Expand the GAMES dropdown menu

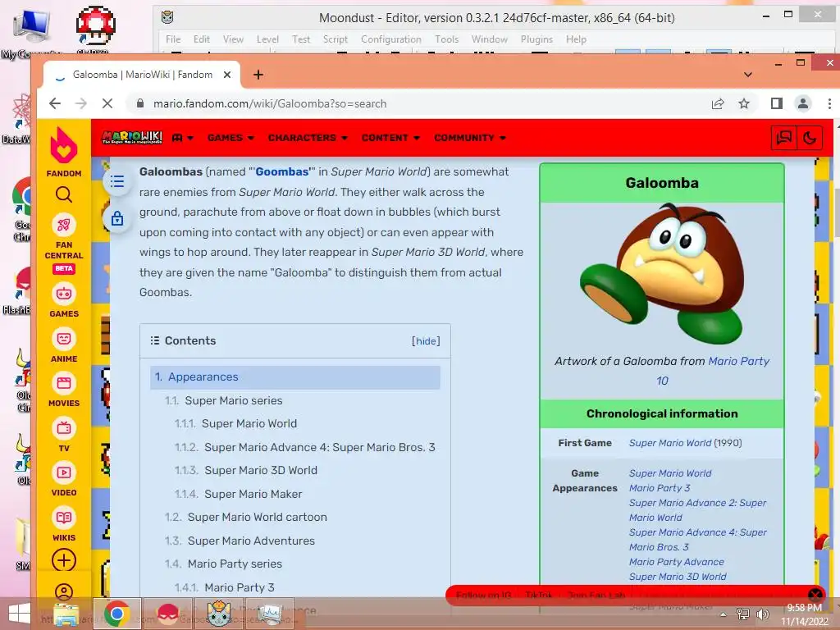tap(231, 138)
